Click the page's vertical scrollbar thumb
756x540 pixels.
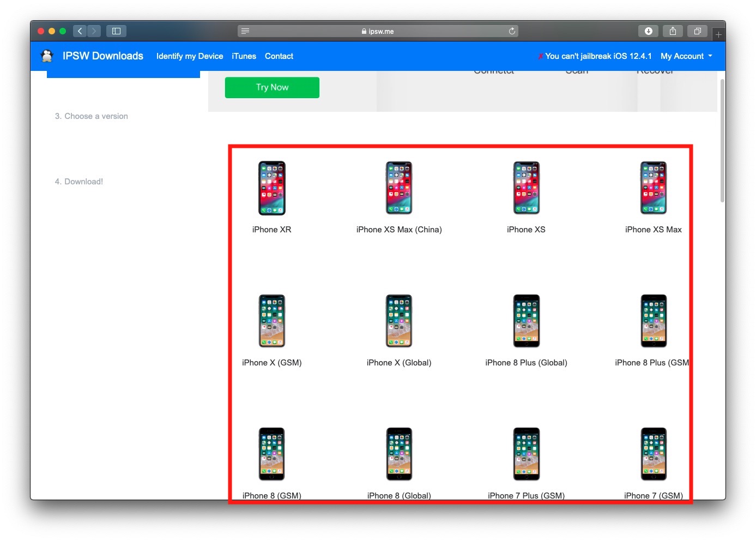coord(722,141)
